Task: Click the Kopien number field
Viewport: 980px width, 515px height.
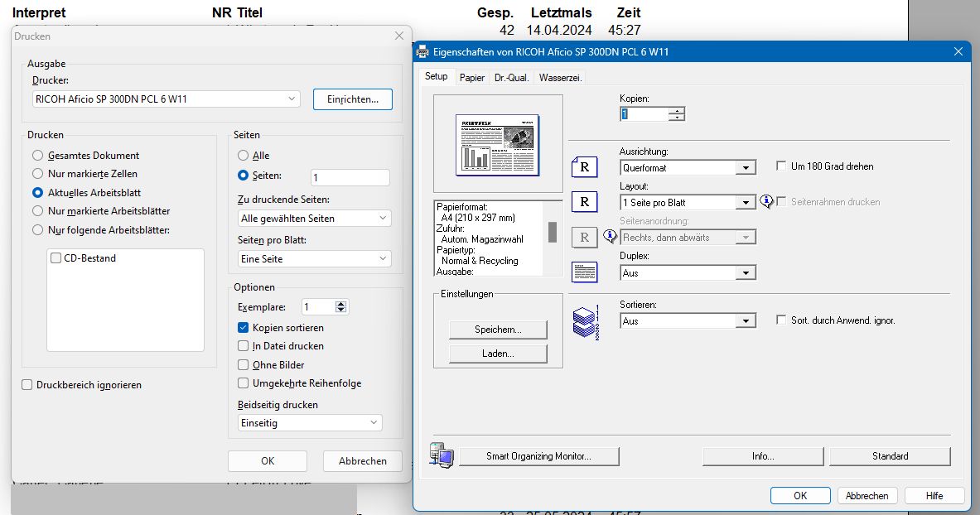Action: point(644,113)
